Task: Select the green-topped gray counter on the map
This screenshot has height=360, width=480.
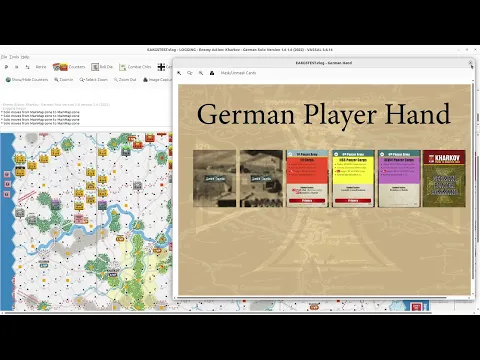Action: 126,151
